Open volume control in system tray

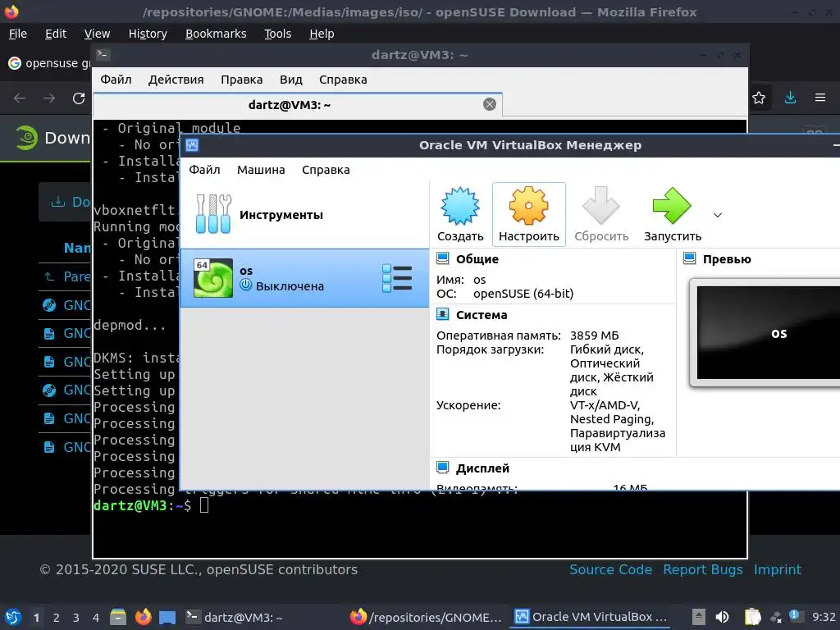click(x=722, y=617)
